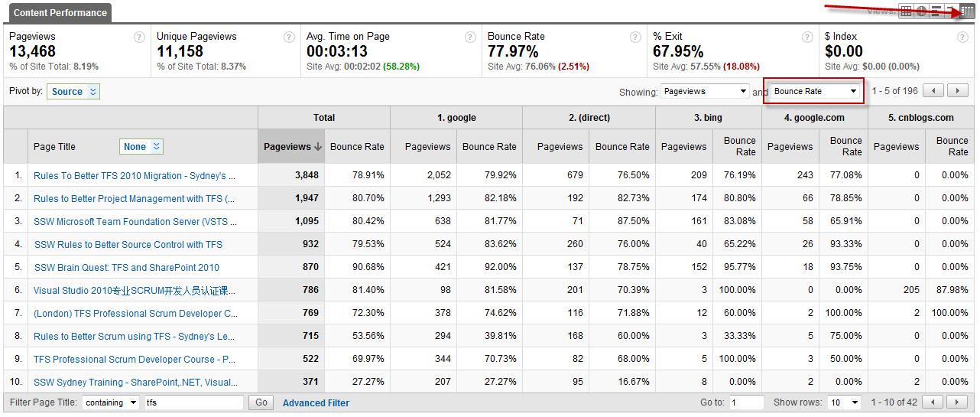Select the Content Performance tab
Screen dimensions: 980x417
point(60,13)
